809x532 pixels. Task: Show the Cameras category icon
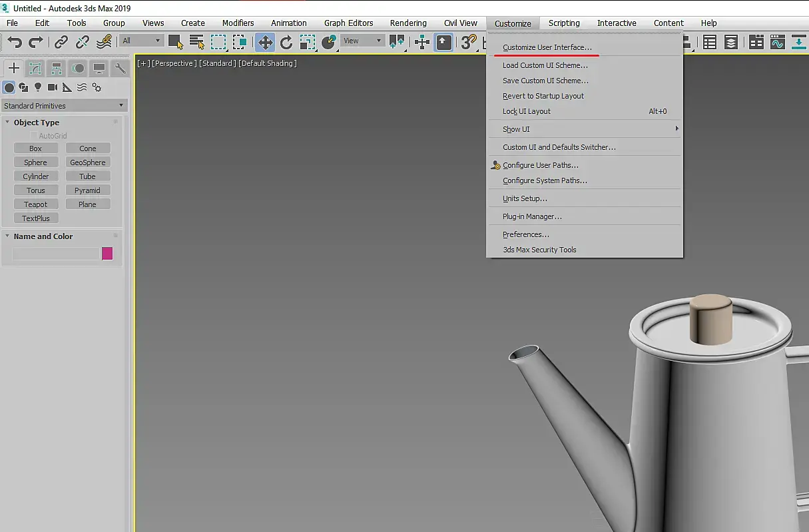(53, 87)
